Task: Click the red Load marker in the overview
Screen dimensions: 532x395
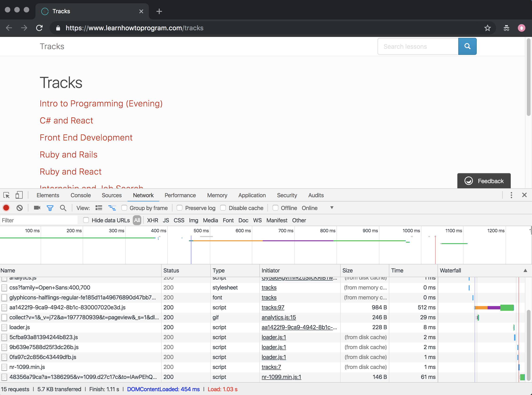Action: click(435, 250)
